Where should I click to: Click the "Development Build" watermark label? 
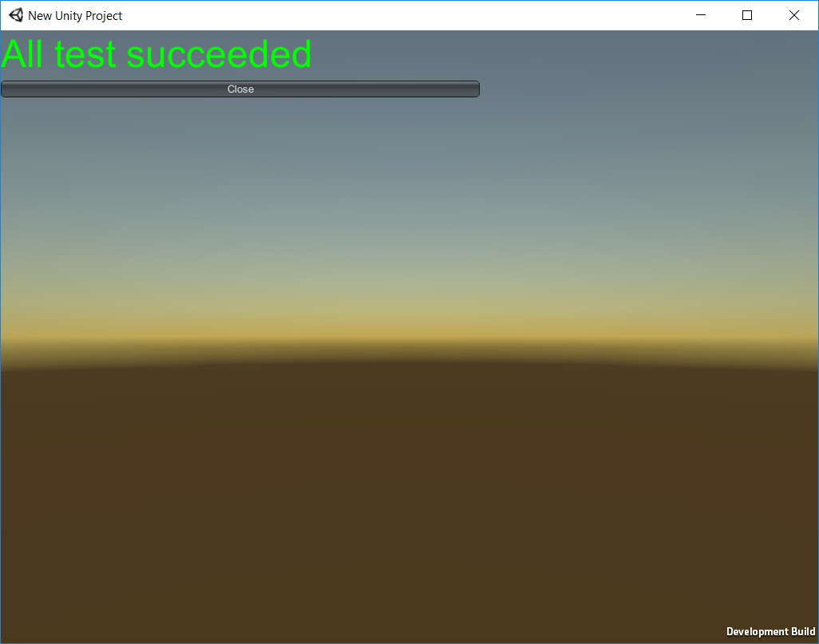click(770, 632)
